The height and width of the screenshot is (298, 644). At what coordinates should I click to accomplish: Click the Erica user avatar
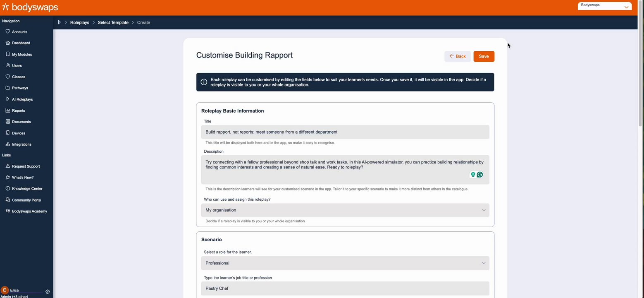(x=5, y=290)
